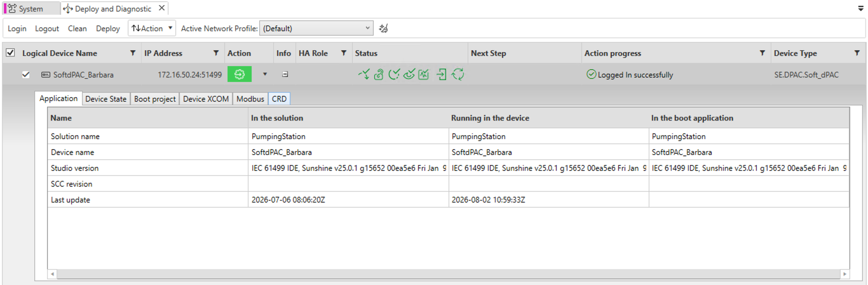The height and width of the screenshot is (285, 868).
Task: Select the Application sub-tab
Action: 58,98
